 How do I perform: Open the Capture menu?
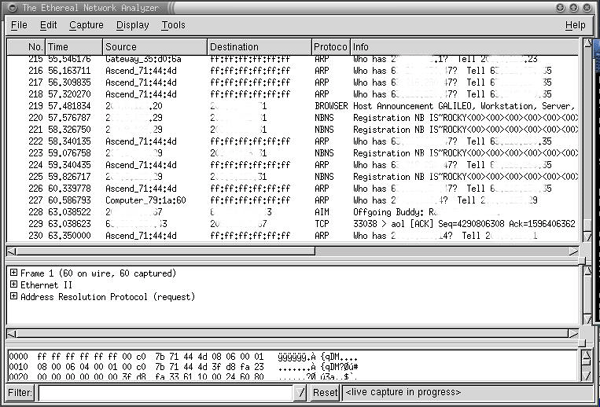[86, 24]
